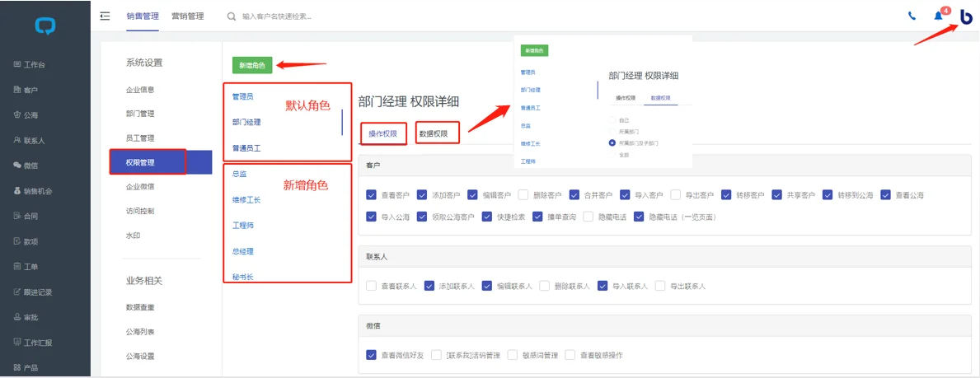The width and height of the screenshot is (980, 378).
Task: Open 部门管理 settings
Action: click(140, 114)
